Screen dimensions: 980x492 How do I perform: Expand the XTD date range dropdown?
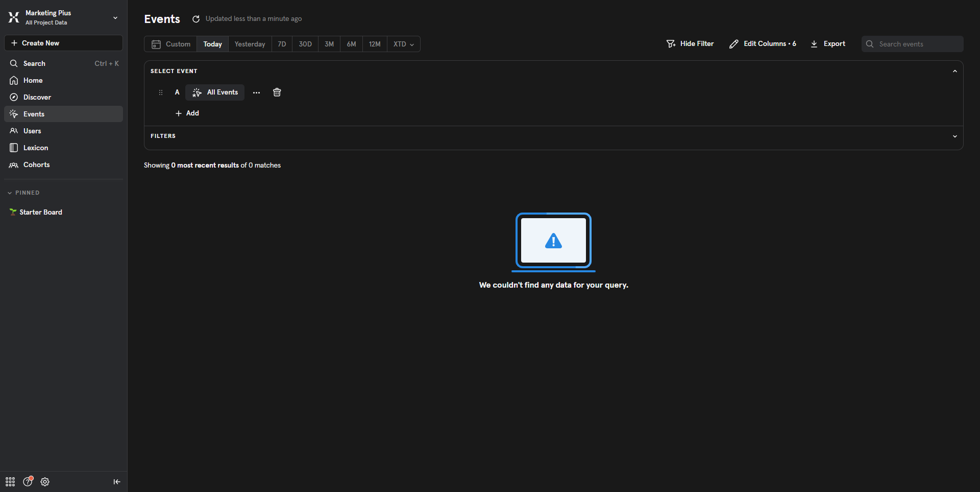coord(403,44)
